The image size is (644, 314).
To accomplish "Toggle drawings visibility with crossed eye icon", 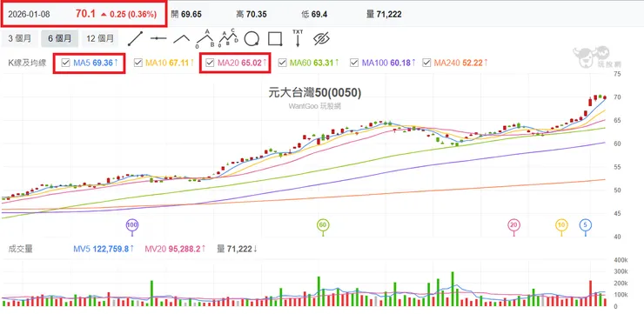I will click(322, 38).
